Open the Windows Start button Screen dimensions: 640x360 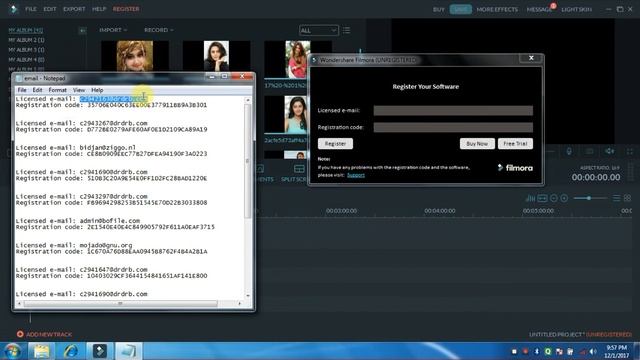click(13, 351)
